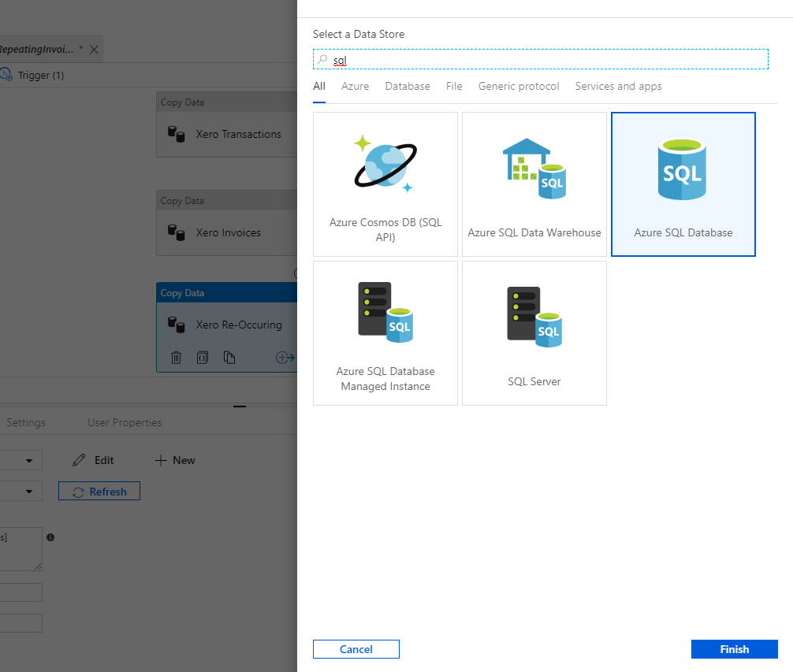Click the Refresh button
This screenshot has width=793, height=672.
point(99,491)
